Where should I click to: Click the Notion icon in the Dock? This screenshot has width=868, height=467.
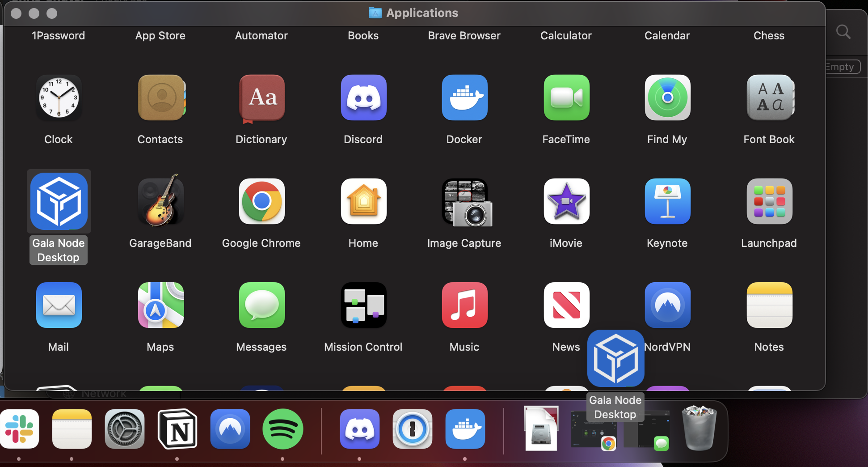point(177,429)
